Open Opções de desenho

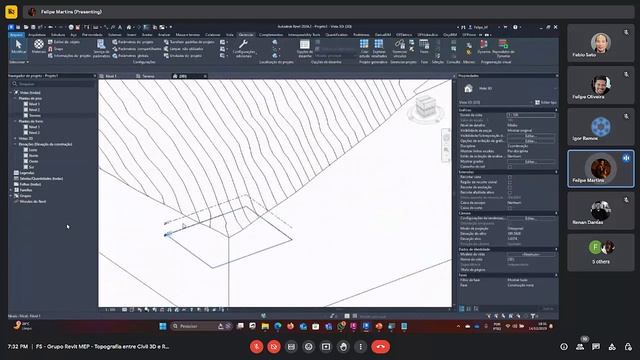pos(305,49)
